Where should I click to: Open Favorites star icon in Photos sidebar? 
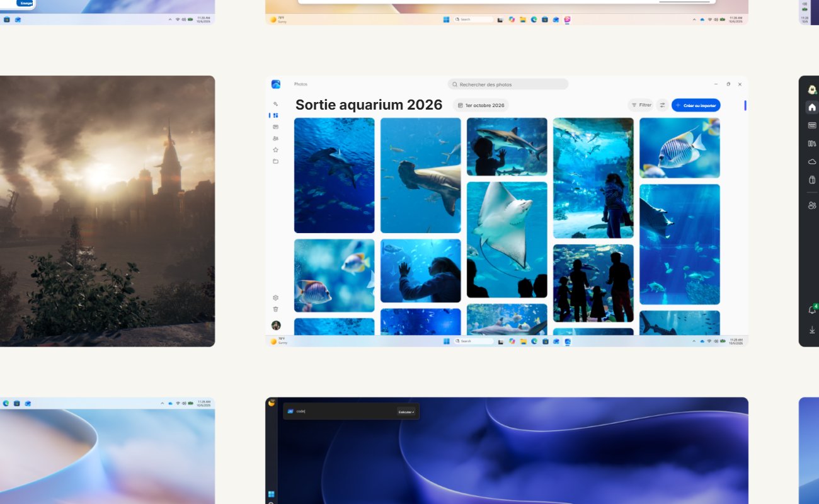click(275, 150)
